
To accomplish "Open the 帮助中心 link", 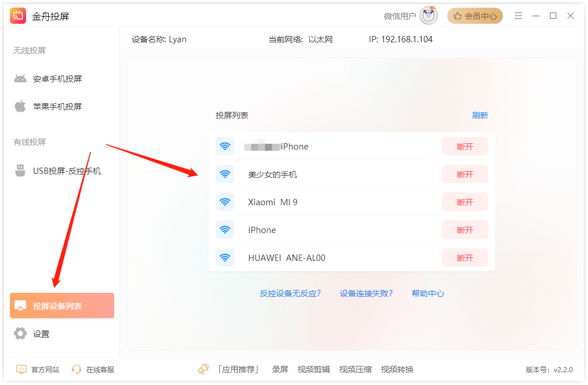I will [x=428, y=293].
